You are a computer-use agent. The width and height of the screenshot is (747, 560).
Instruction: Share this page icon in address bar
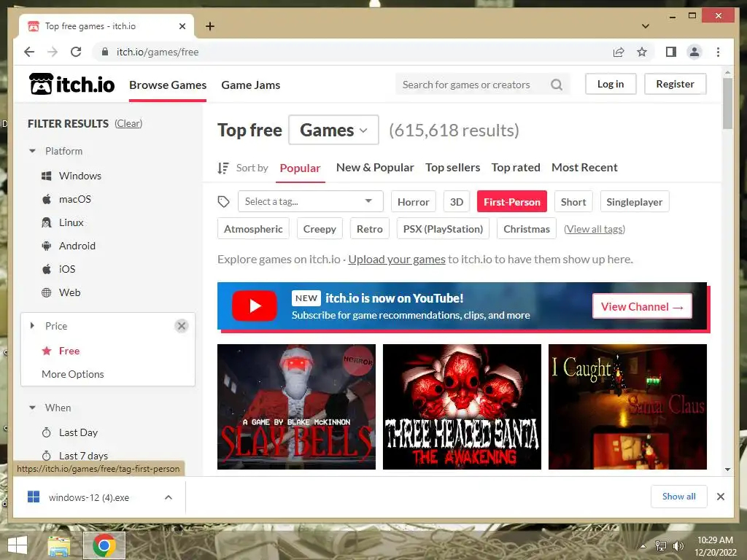click(619, 52)
